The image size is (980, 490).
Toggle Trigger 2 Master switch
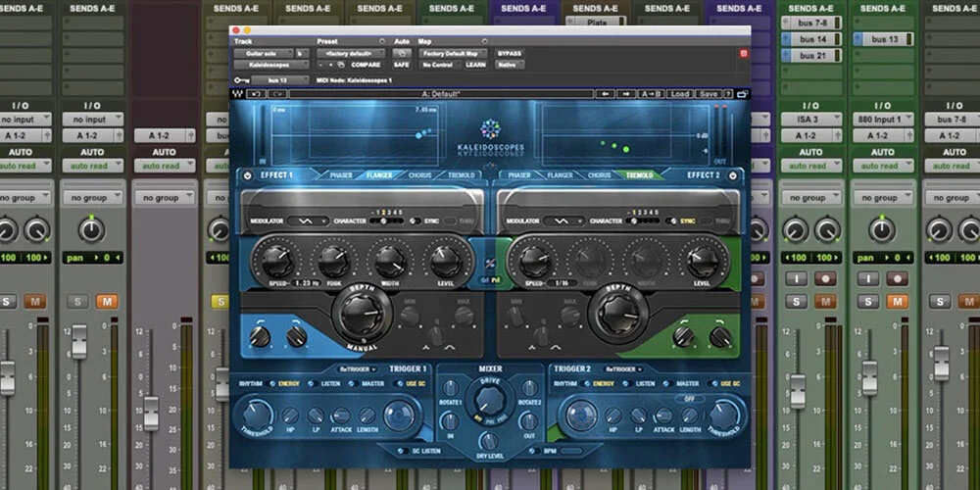(x=667, y=384)
